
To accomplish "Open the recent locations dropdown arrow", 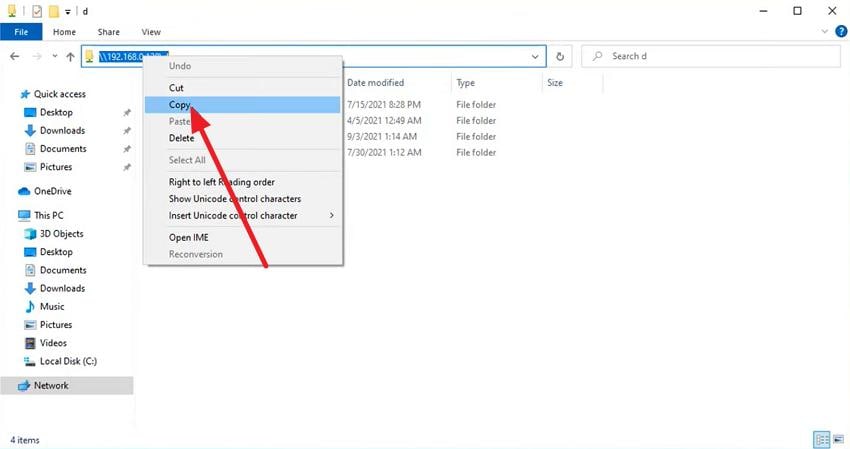I will pos(55,56).
